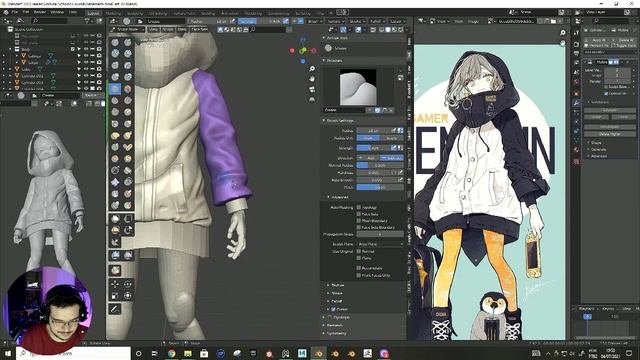This screenshot has height=360, width=640.
Task: Open Blender from the Windows taskbar
Action: (319, 353)
